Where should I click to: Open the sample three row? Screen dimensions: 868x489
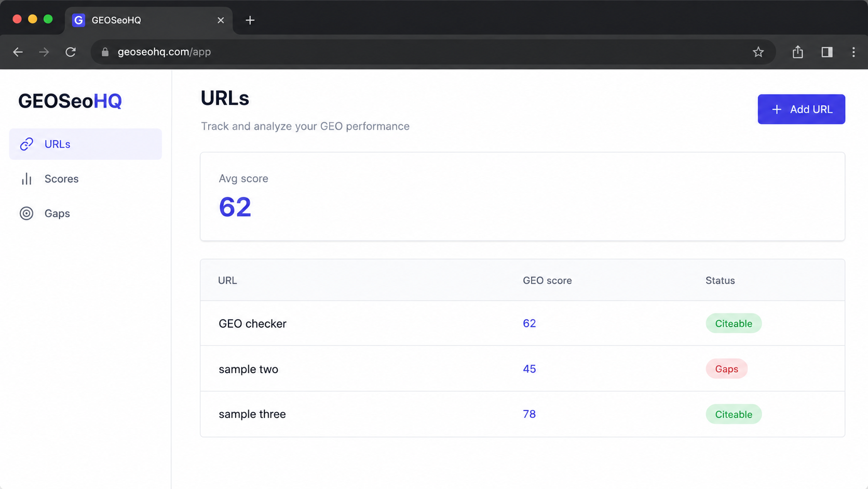point(522,414)
